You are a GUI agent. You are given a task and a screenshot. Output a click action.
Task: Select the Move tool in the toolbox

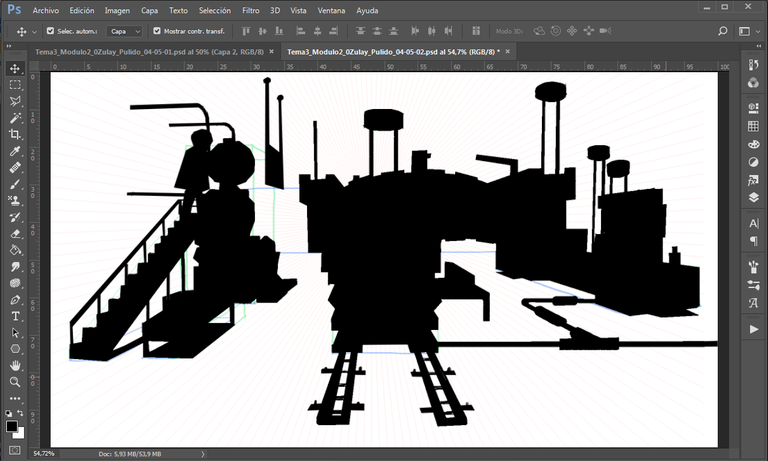(15, 68)
